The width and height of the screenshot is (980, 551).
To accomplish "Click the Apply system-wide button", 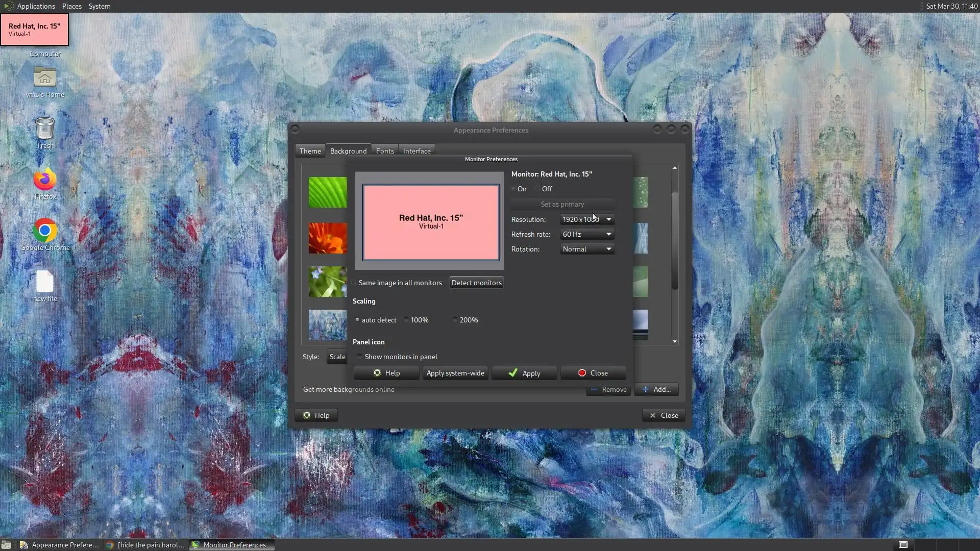I will click(x=455, y=373).
